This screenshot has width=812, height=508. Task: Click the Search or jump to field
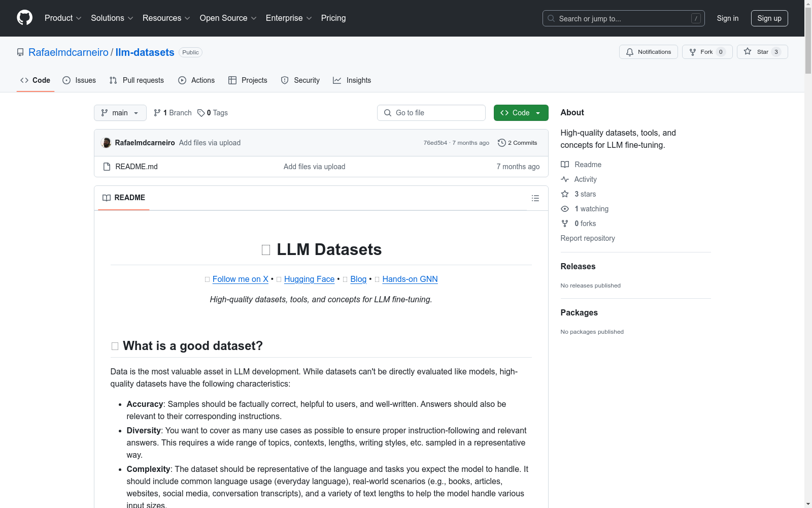(x=624, y=18)
